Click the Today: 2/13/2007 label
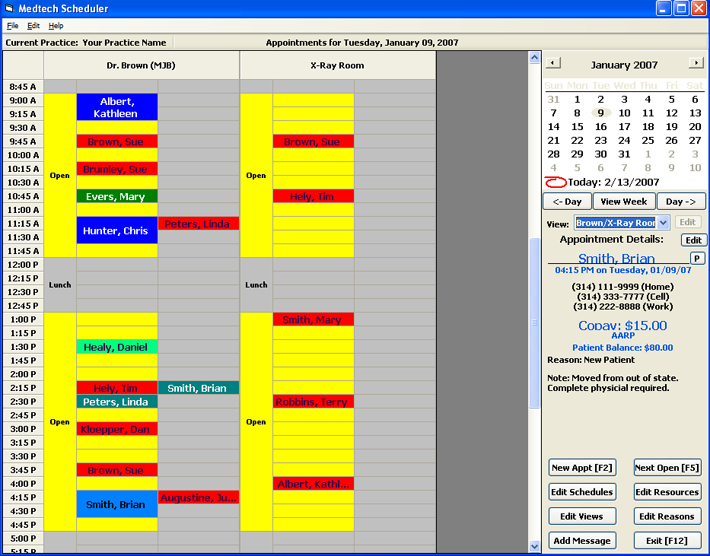The height and width of the screenshot is (556, 710). click(614, 182)
